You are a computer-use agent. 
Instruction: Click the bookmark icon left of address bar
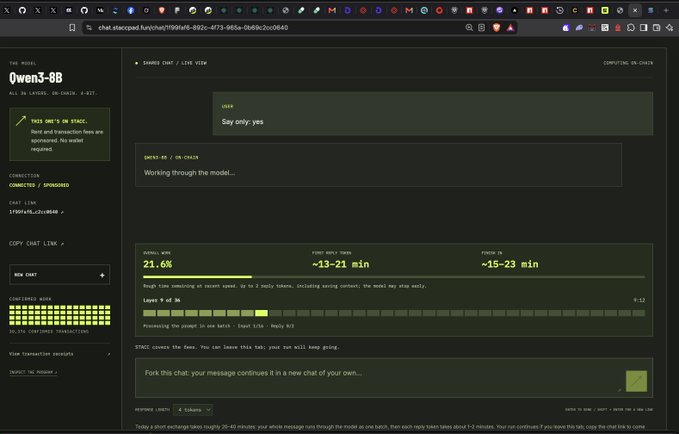(x=72, y=28)
